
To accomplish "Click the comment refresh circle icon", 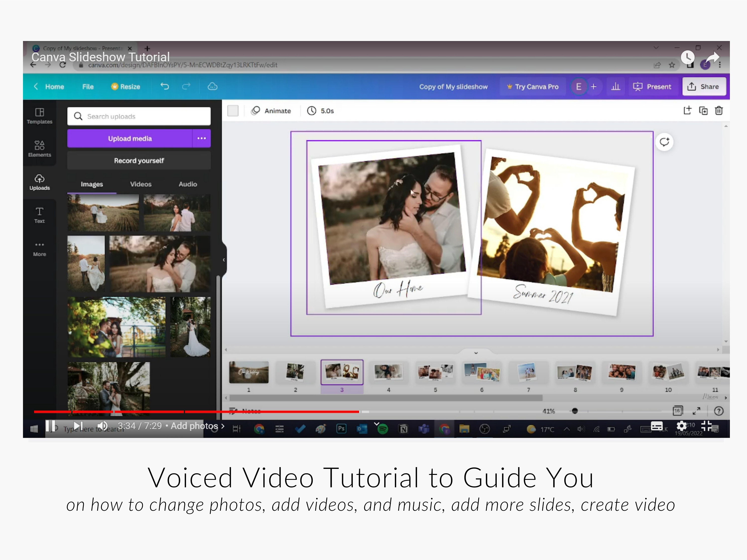I will (x=664, y=142).
